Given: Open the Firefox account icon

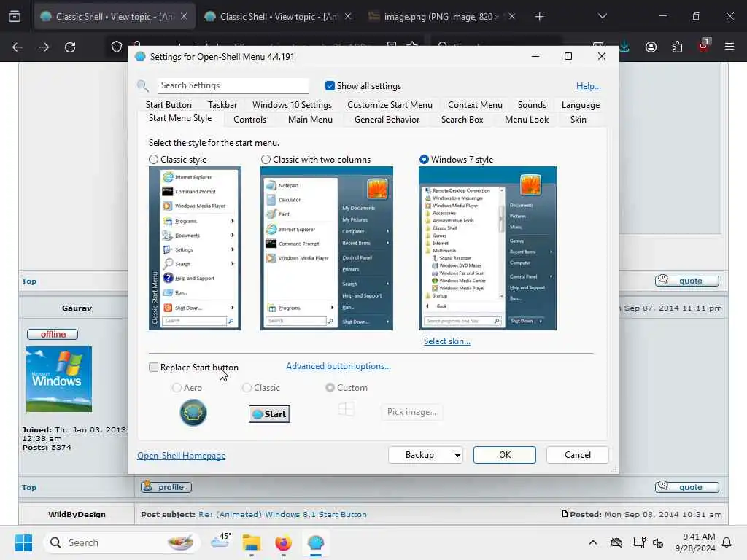Looking at the screenshot, I should click(x=651, y=47).
